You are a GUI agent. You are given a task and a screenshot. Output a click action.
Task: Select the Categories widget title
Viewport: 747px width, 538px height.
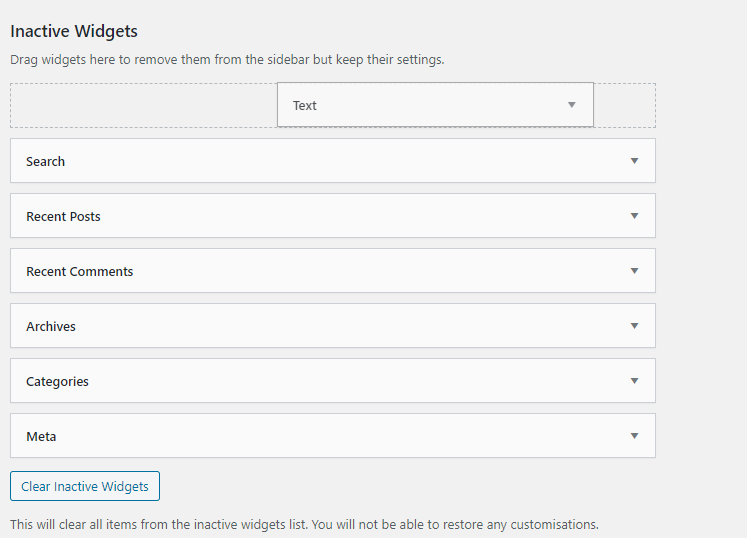(57, 382)
